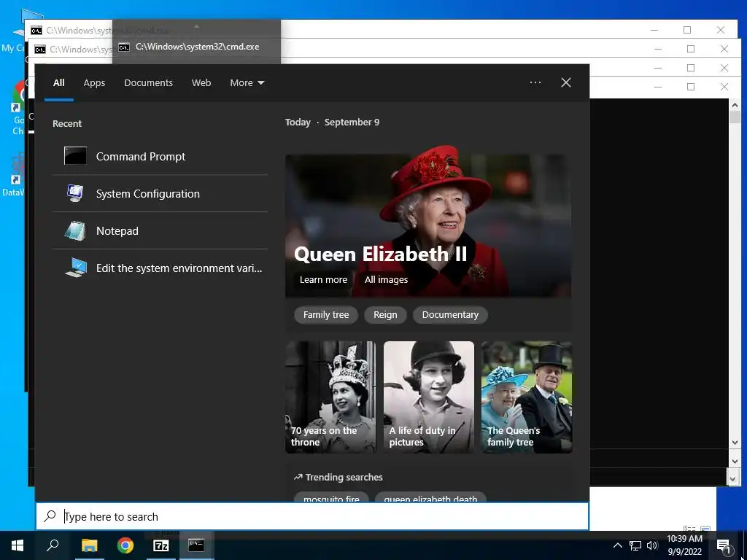747x560 pixels.
Task: Click cmd window scrollbar down arrow
Action: 734,443
